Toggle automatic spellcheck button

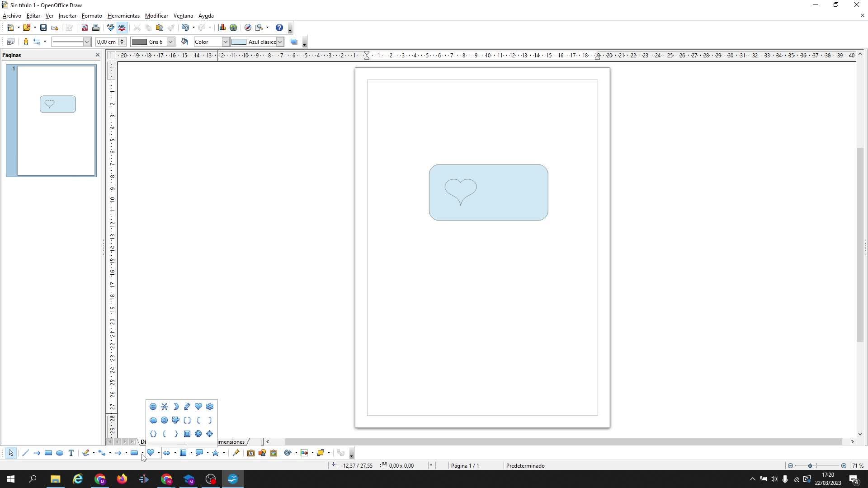click(x=122, y=28)
